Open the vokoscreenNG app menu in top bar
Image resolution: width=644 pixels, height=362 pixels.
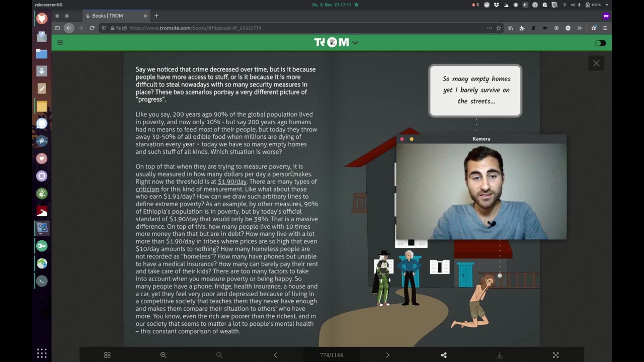pos(48,5)
